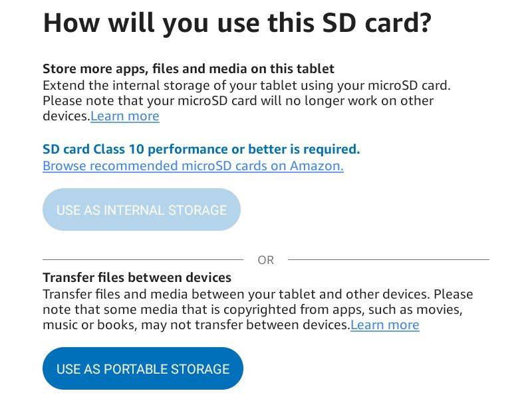Click the word 'devices.' before first Learn more
Screen dimensions: 532x399
(x=66, y=116)
